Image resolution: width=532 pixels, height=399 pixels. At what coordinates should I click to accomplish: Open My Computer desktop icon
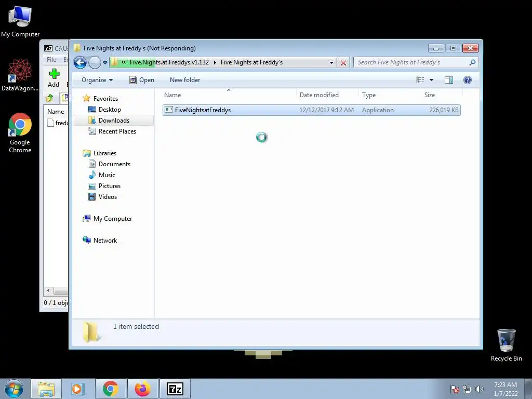[20, 22]
